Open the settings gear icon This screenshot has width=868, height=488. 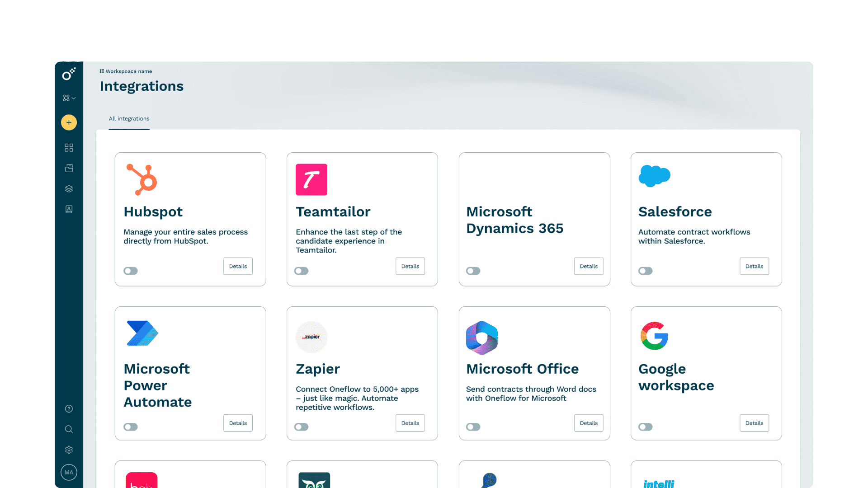[x=69, y=450]
